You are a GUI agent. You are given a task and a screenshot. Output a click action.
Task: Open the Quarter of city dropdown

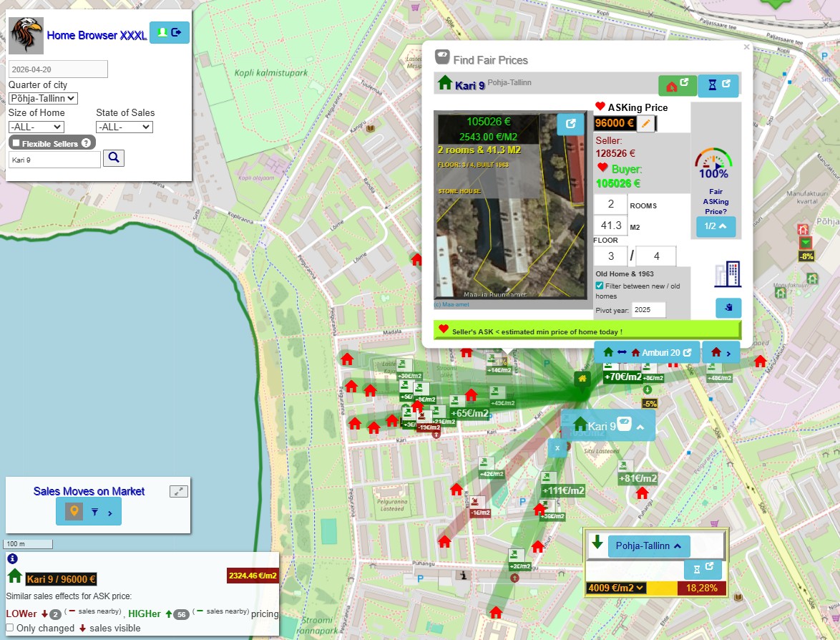click(43, 98)
